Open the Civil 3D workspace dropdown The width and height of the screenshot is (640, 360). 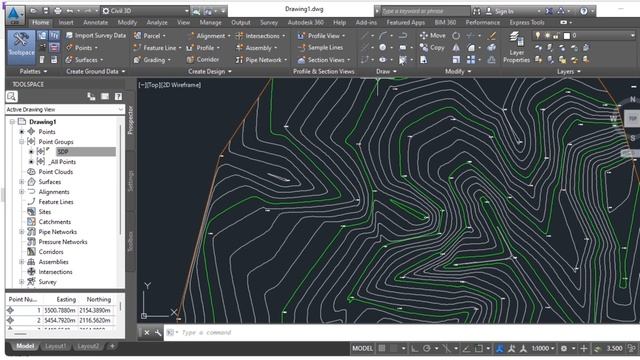pos(145,11)
